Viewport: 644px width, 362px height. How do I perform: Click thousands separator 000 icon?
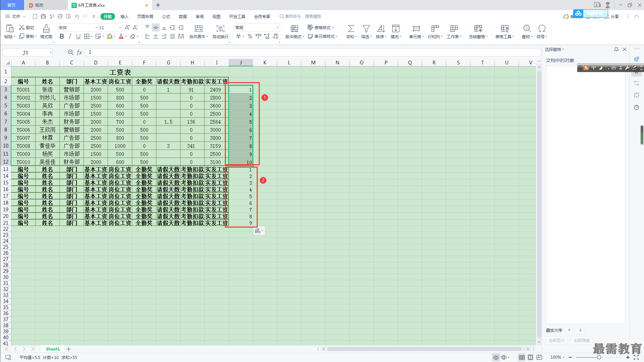258,37
